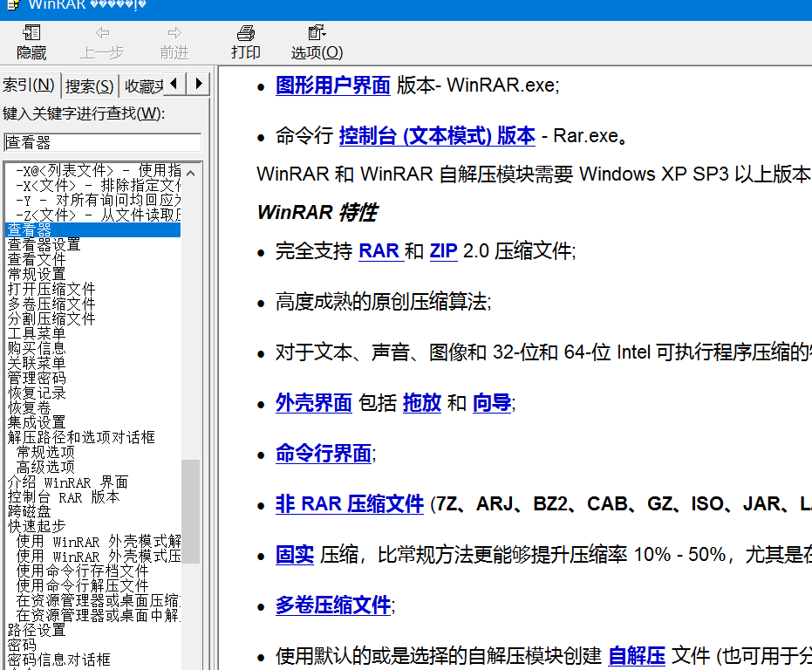
Task: Click the 自解压 hyperlink
Action: click(637, 655)
